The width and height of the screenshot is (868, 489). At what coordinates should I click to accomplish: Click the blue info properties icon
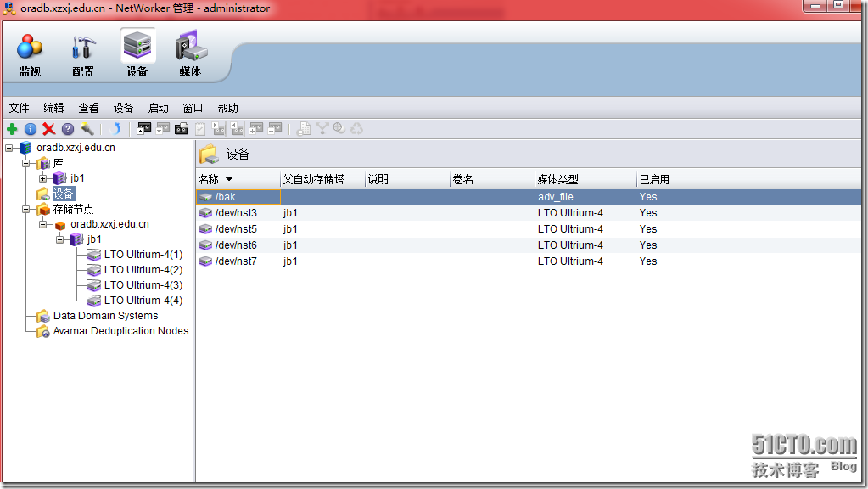[x=31, y=129]
